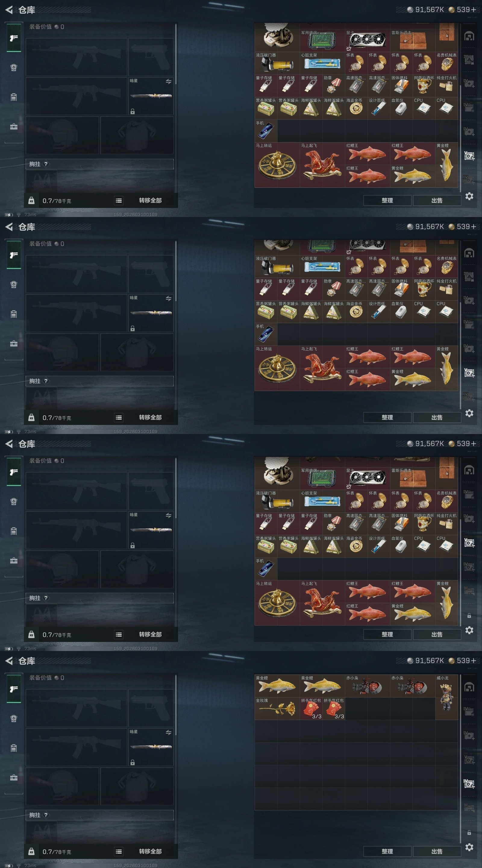
Task: Select the 名贵机械表 watch in top panel
Action: 446,63
